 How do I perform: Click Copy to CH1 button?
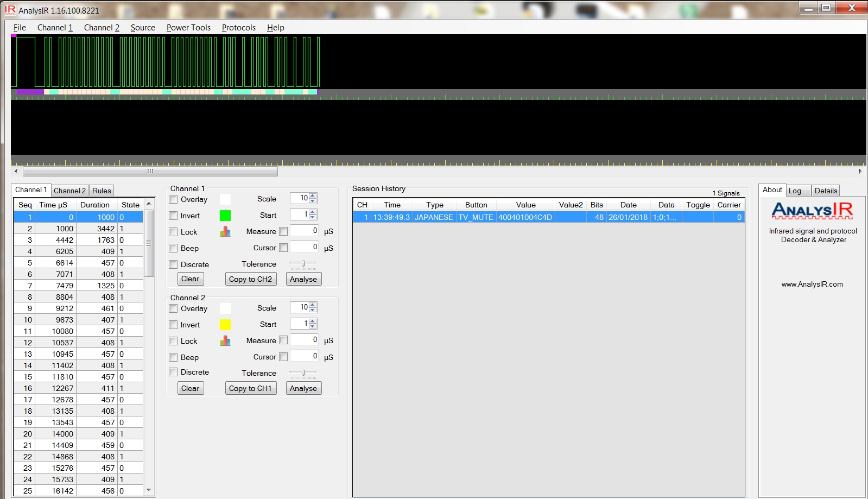click(x=251, y=388)
